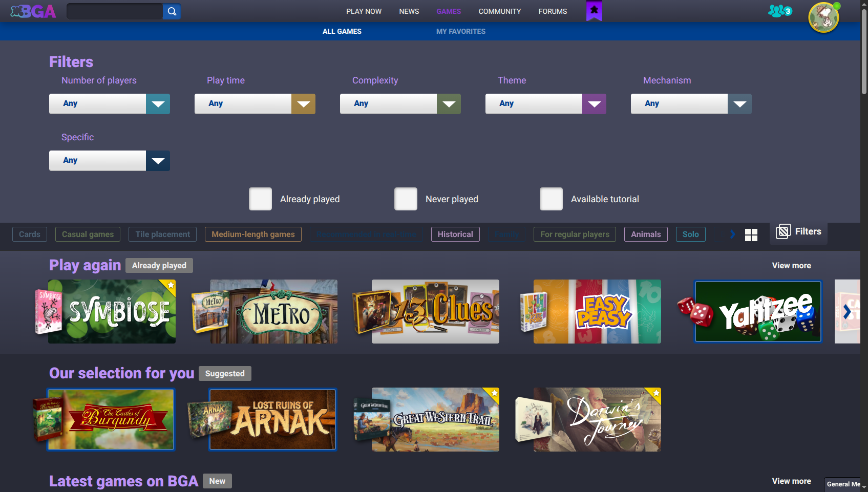The width and height of the screenshot is (868, 492).
Task: Switch to MY FAVORITES tab
Action: 461,31
